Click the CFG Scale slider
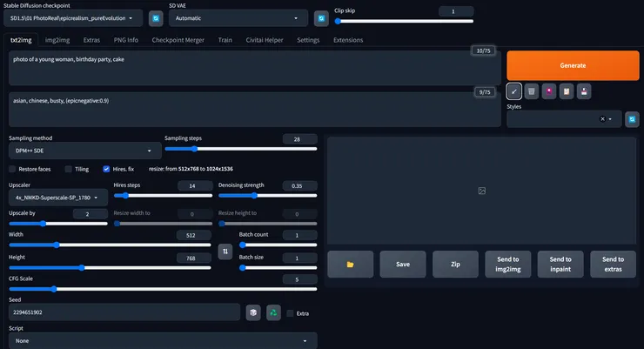The image size is (644, 349). coord(163,290)
